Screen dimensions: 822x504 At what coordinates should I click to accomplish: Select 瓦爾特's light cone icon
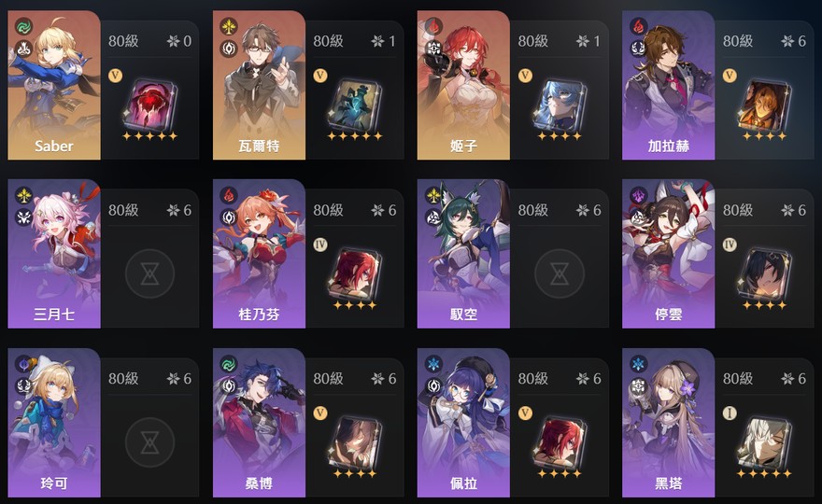[x=355, y=105]
